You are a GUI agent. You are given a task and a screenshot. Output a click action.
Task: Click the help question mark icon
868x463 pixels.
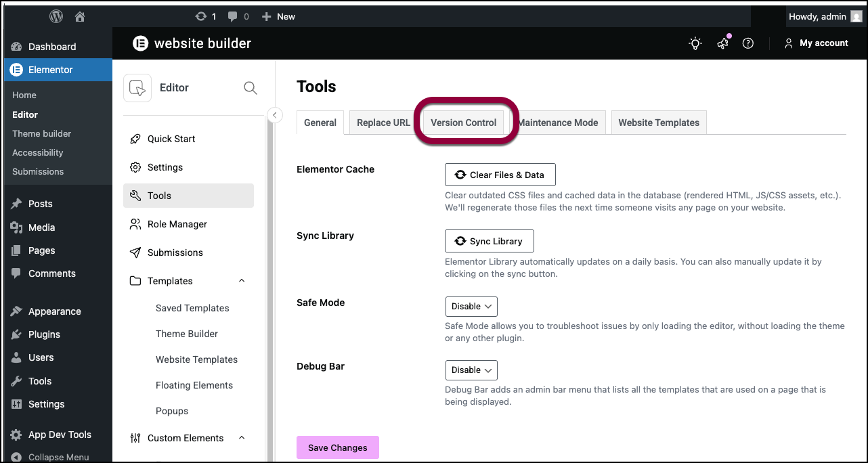(748, 43)
